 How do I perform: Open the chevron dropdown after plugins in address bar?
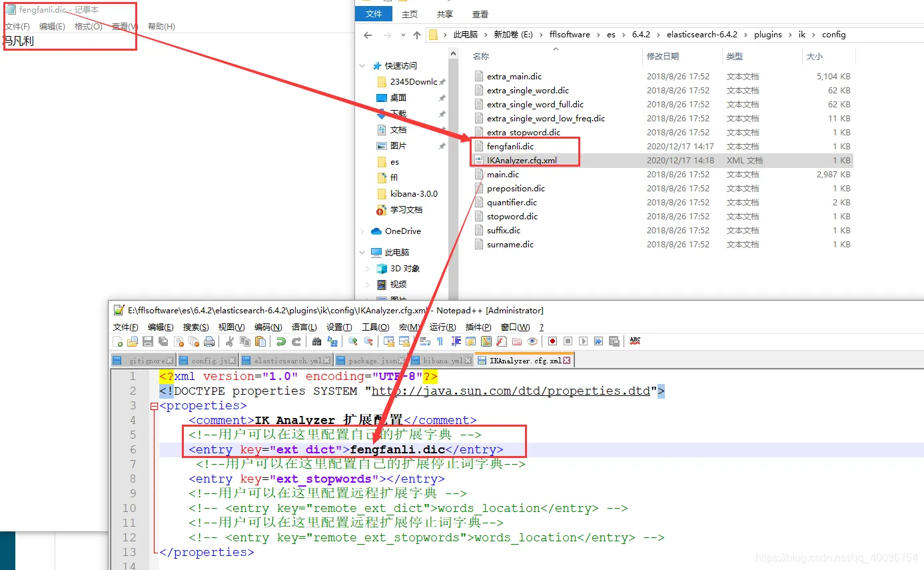point(789,35)
